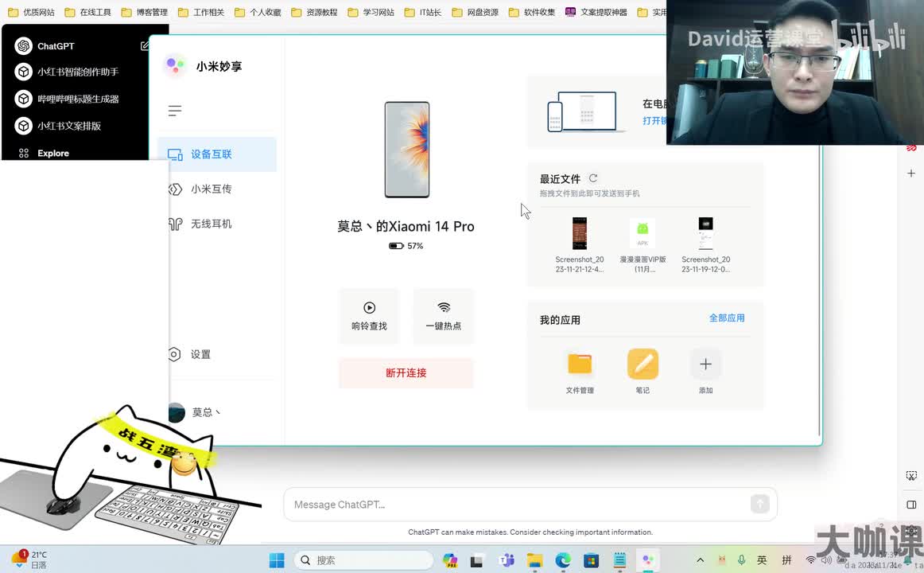Expand the Windows system tray hidden icons chevron
The width and height of the screenshot is (924, 573).
pyautogui.click(x=700, y=560)
